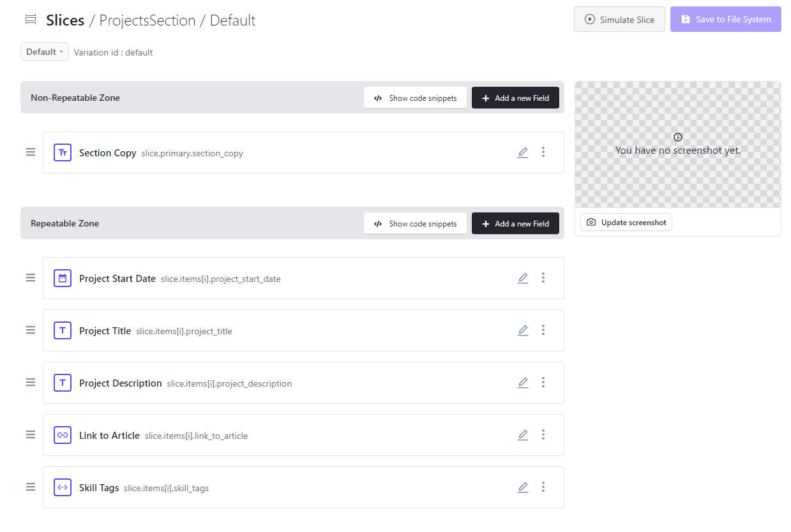The height and width of the screenshot is (532, 791).
Task: Open three-dot menu for Project Start Date
Action: (x=543, y=278)
